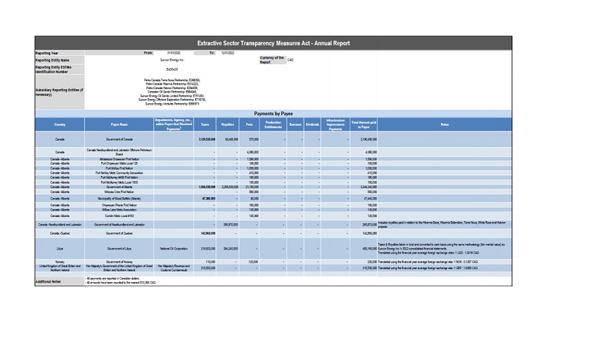Select 'Government of Quebec' payee cell
This screenshot has height=364, width=600.
coord(119,233)
